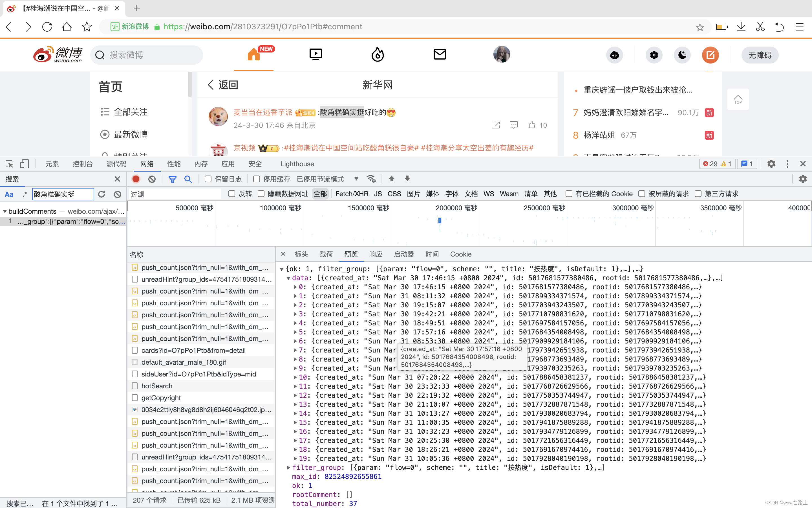Clear the network log icon
The image size is (812, 508).
pyautogui.click(x=152, y=179)
